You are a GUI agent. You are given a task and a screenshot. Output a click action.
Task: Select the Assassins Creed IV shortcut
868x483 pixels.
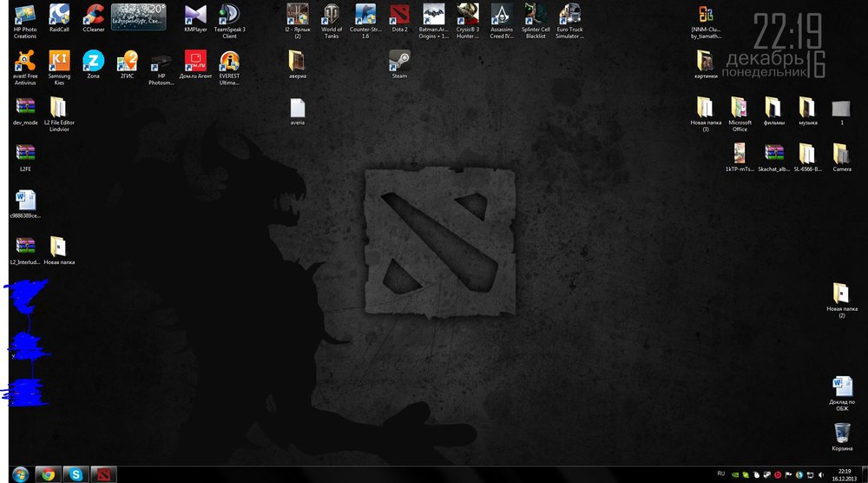502,15
